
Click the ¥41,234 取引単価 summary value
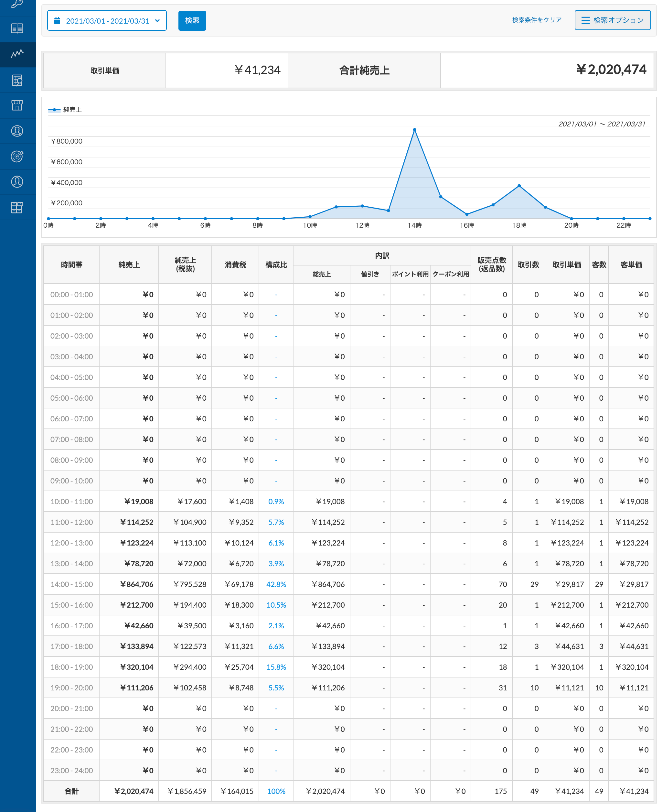[x=257, y=70]
